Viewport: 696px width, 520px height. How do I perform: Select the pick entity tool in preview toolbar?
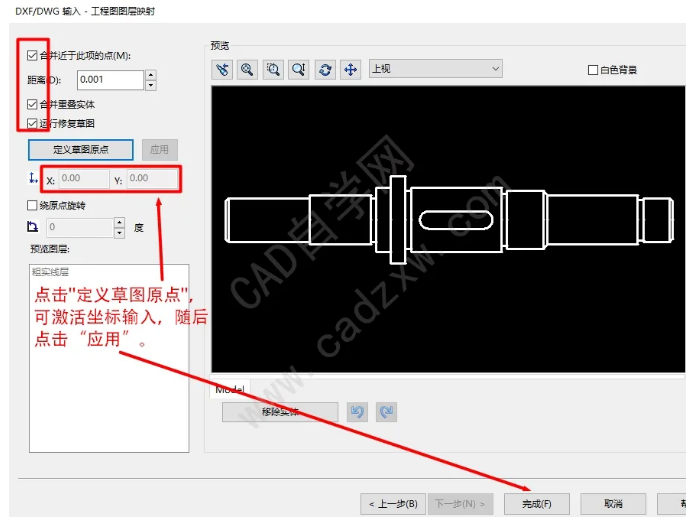click(222, 70)
